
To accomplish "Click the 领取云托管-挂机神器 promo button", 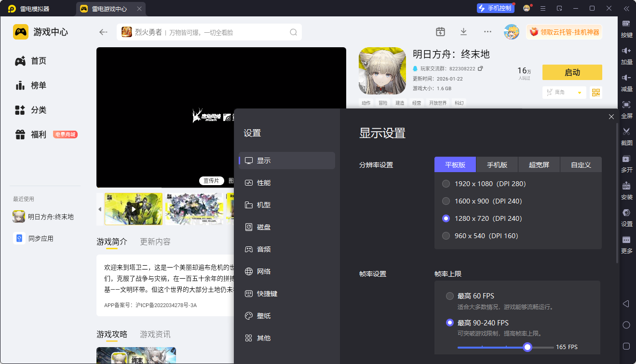I will (x=564, y=32).
